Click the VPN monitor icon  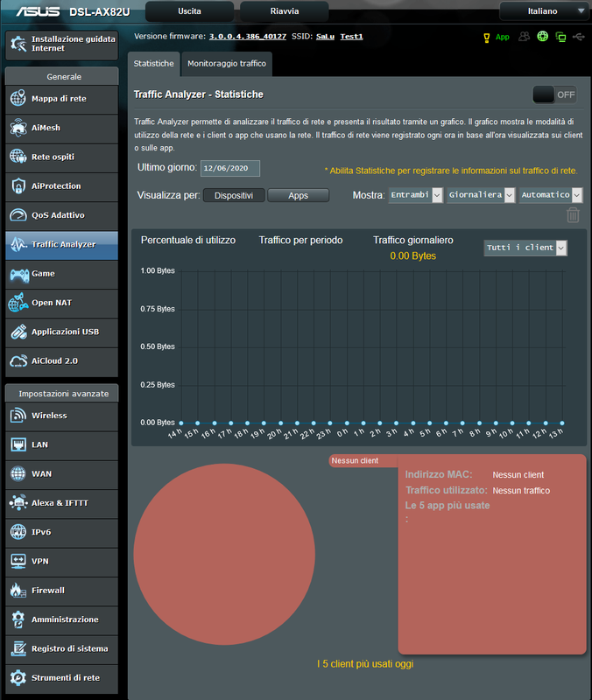point(18,561)
